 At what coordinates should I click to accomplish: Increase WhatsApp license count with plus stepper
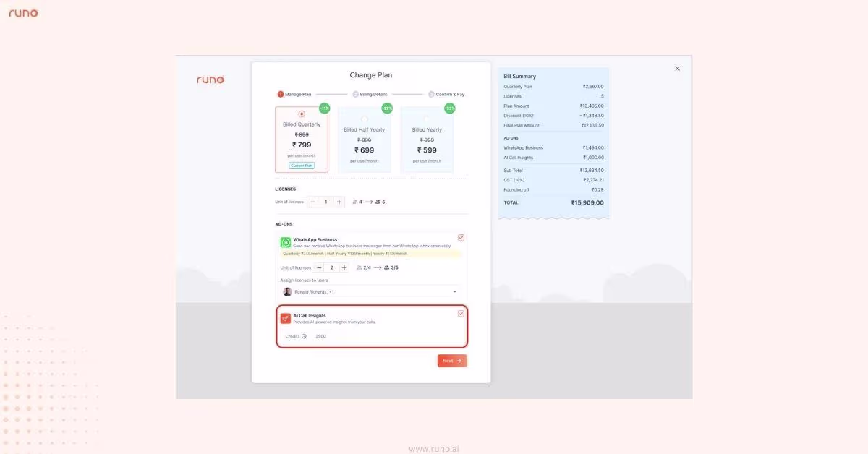click(343, 267)
